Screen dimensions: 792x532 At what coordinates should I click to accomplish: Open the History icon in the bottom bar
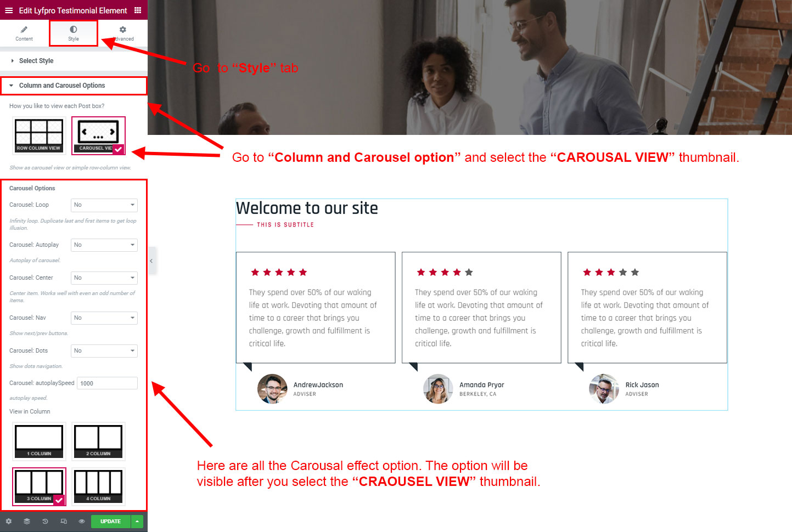45,522
